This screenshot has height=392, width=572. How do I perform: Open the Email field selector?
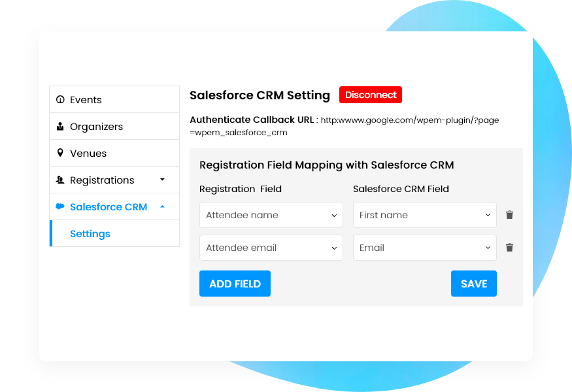click(424, 247)
